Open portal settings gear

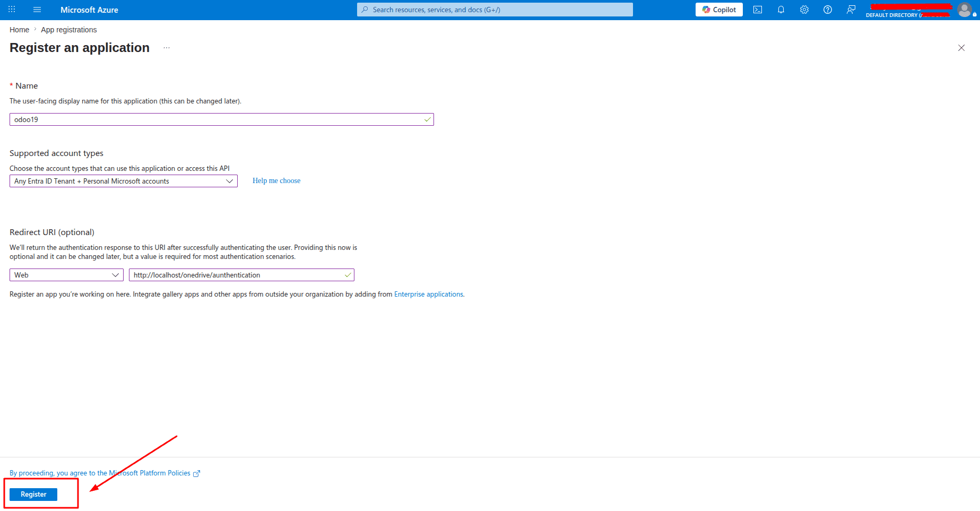coord(804,10)
